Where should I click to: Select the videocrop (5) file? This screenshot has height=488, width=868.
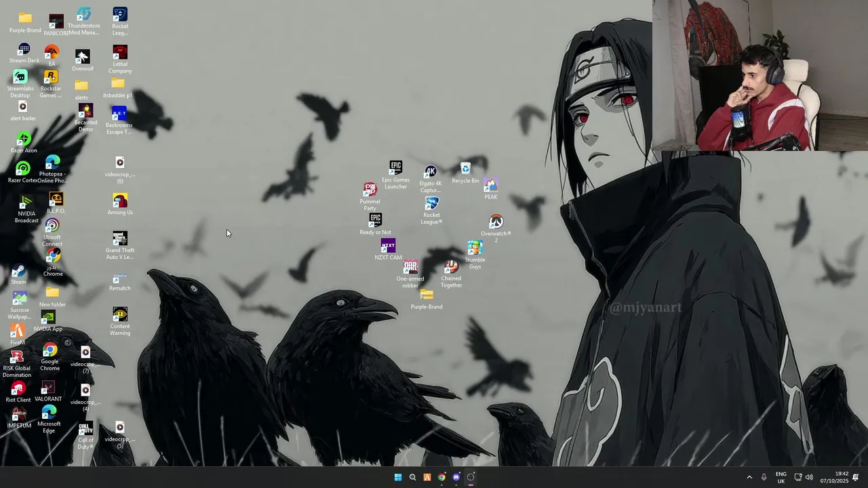coord(120,434)
